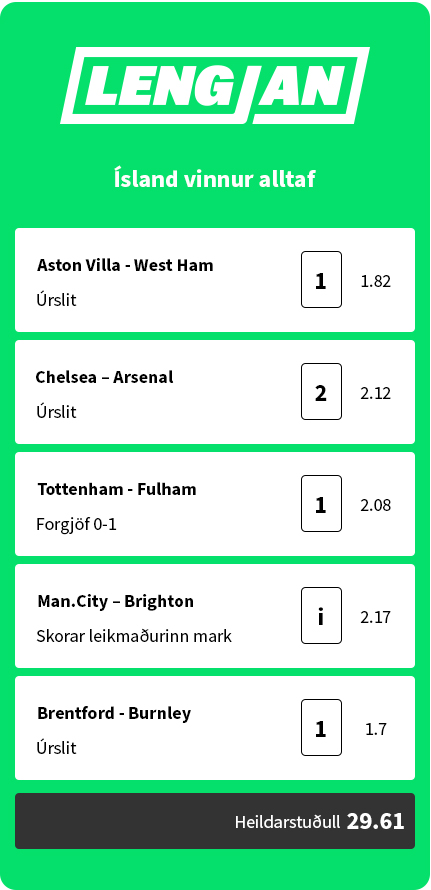The height and width of the screenshot is (890, 431).
Task: Click the 2.12 odds for Chelsea – Arsenal
Action: tap(376, 393)
